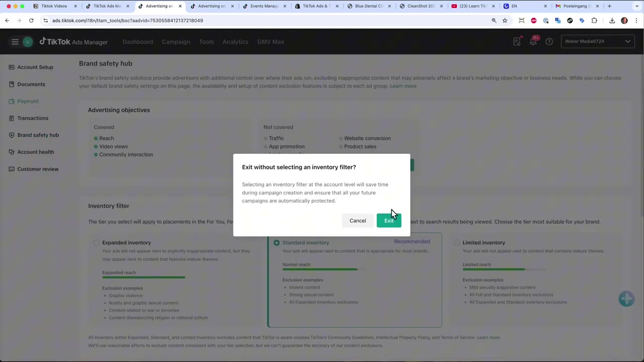The image size is (644, 362).
Task: Open Customer review in the sidebar
Action: pyautogui.click(x=38, y=169)
